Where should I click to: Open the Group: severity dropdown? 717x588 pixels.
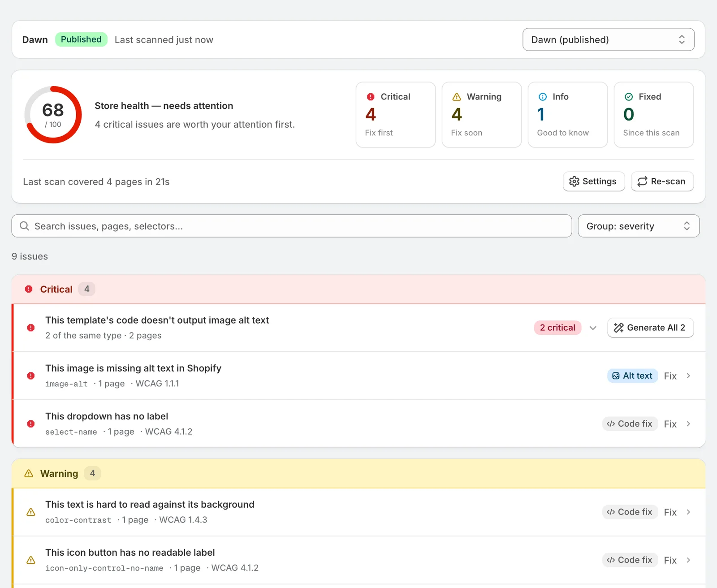(x=639, y=226)
